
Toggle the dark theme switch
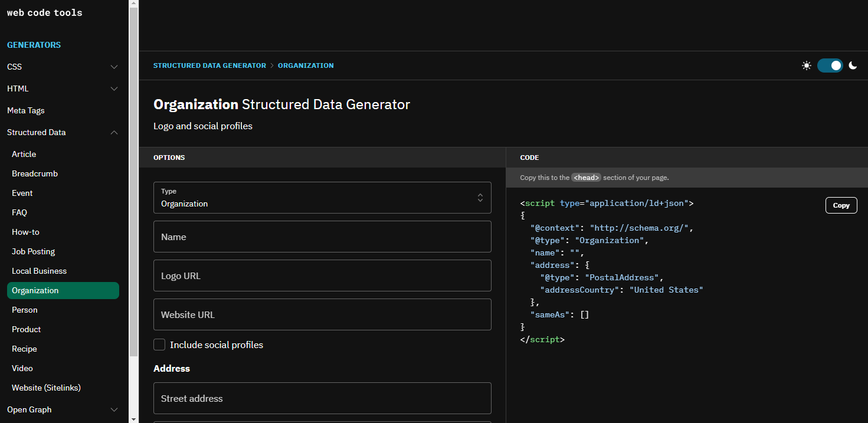pos(830,65)
